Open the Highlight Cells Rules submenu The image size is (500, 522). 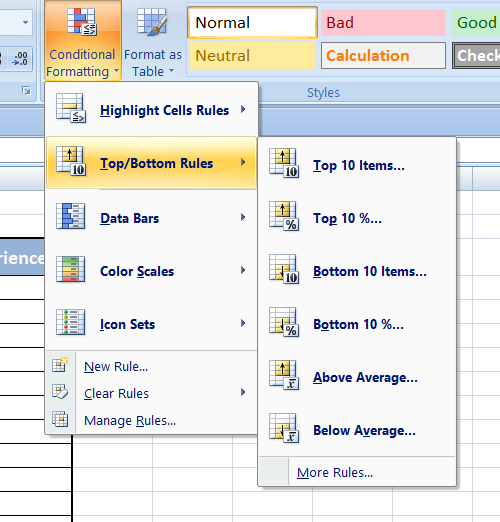[x=151, y=109]
